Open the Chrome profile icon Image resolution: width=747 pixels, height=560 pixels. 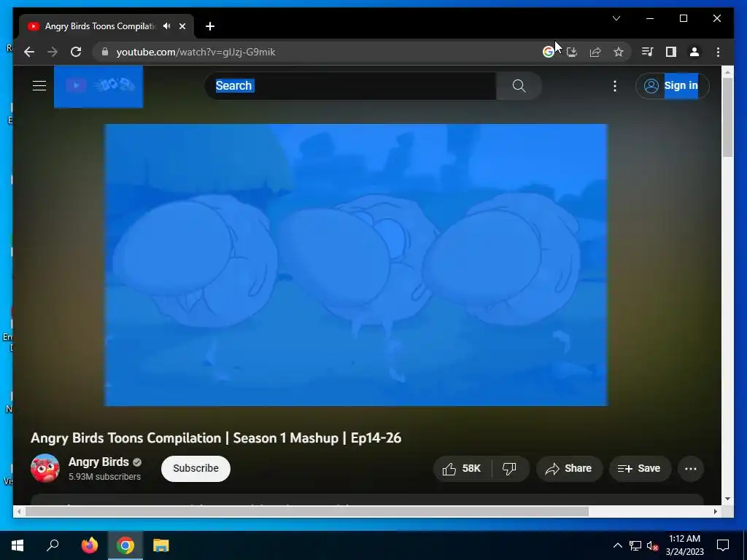coord(694,52)
